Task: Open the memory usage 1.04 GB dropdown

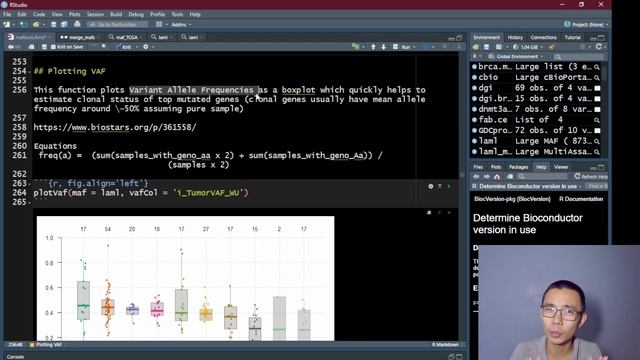Action: 528,47
